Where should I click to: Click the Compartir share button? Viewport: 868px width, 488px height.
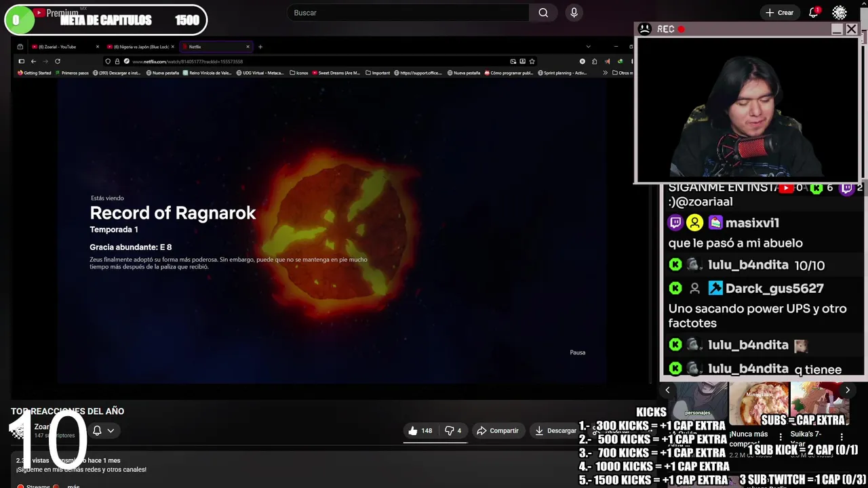[497, 430]
